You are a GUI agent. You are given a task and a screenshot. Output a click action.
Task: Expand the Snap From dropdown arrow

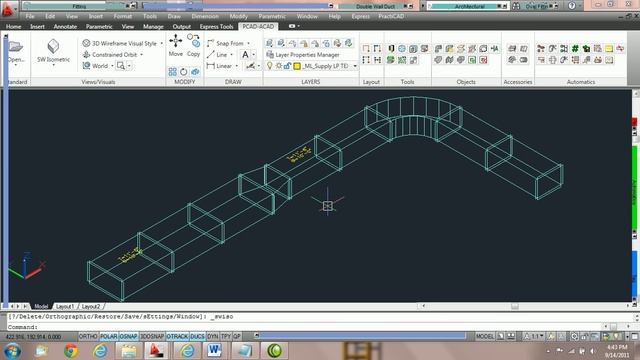(248, 43)
